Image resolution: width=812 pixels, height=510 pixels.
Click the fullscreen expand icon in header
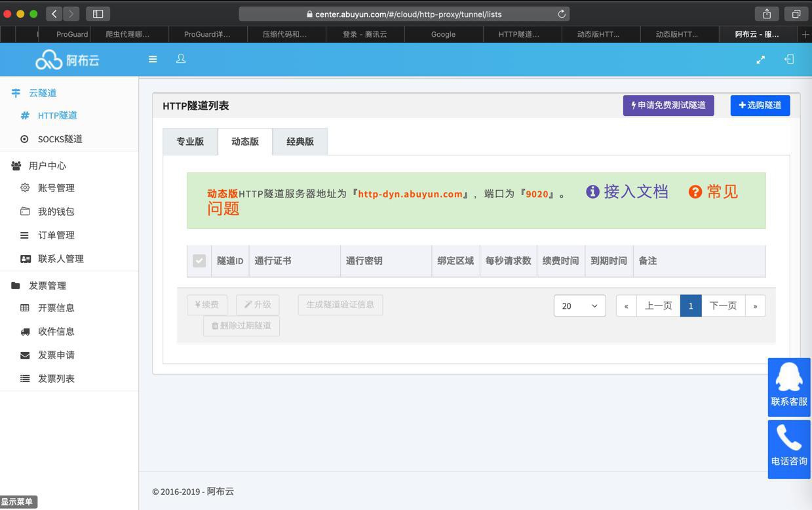click(761, 60)
